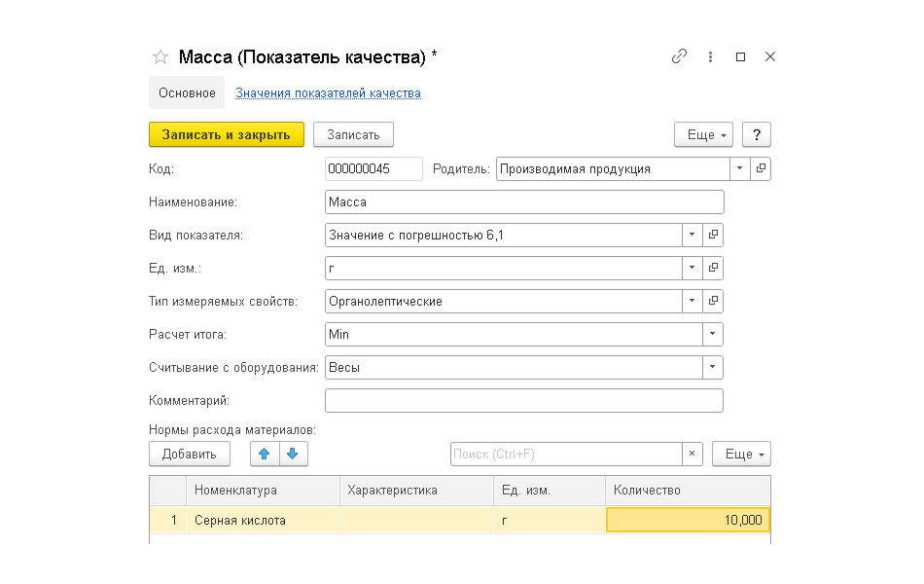The image size is (924, 584).
Task: Focus the Наименование field with Масса
Action: 524,201
